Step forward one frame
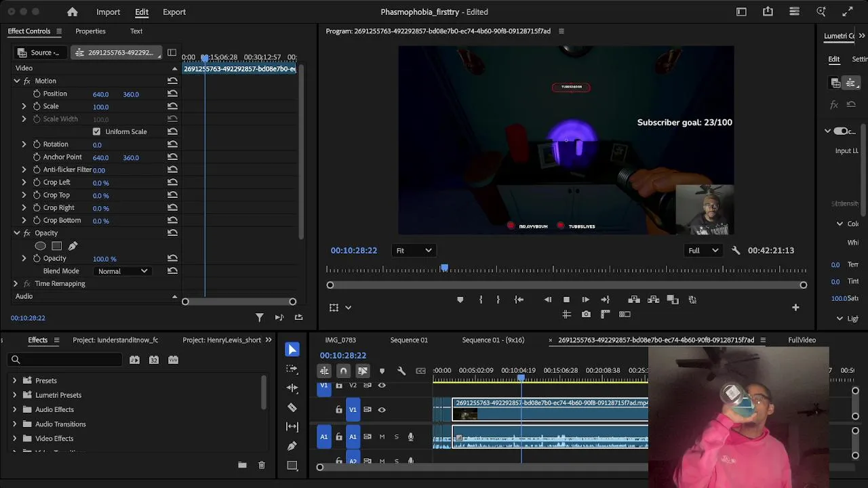 (586, 300)
